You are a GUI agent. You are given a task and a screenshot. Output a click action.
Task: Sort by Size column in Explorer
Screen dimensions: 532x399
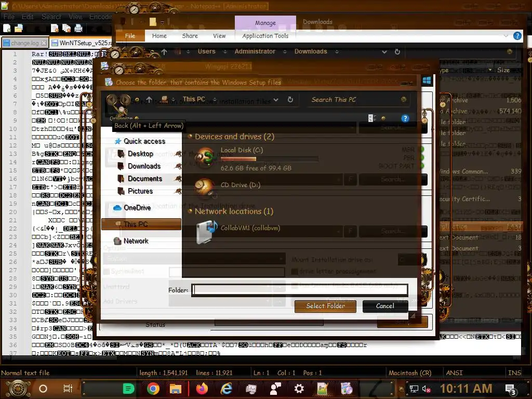point(503,70)
